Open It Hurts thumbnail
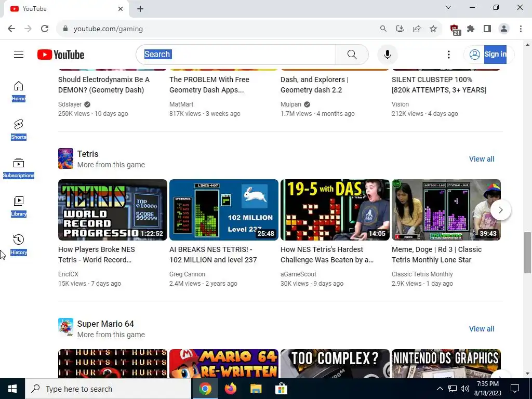This screenshot has width=532, height=399. [113, 363]
